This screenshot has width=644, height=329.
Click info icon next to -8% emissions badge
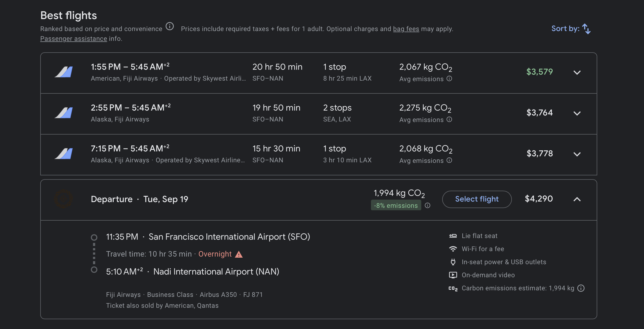coord(428,205)
